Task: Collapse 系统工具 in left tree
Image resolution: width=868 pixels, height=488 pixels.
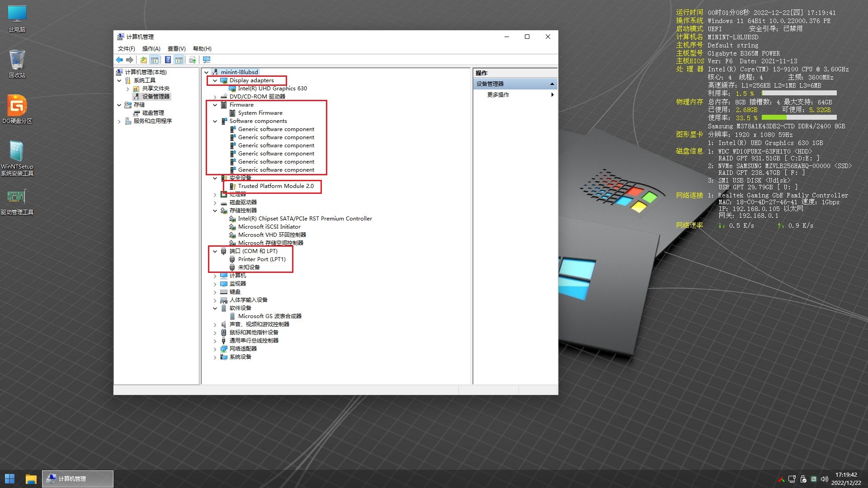Action: coord(119,80)
